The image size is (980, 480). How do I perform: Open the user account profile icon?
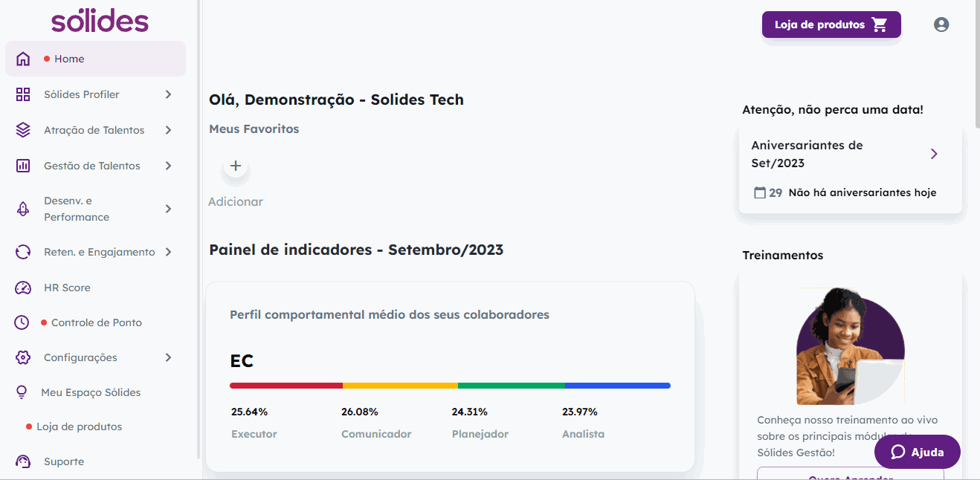941,25
